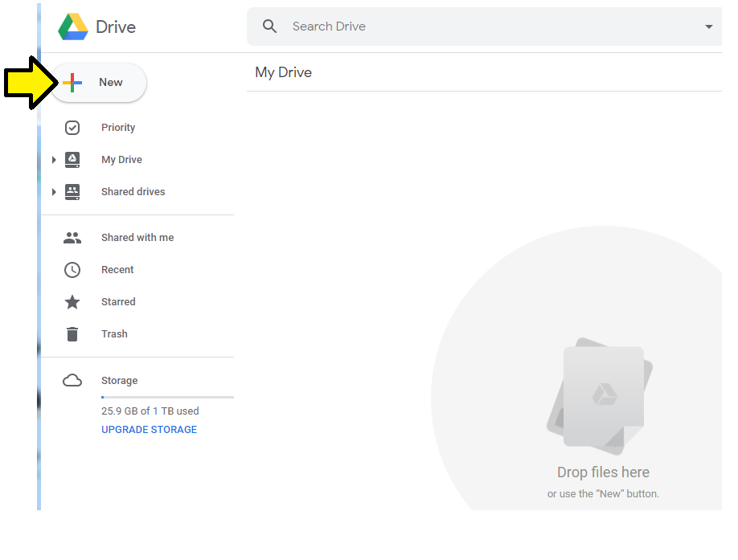Open the New button menu
This screenshot has height=560, width=738.
click(98, 83)
